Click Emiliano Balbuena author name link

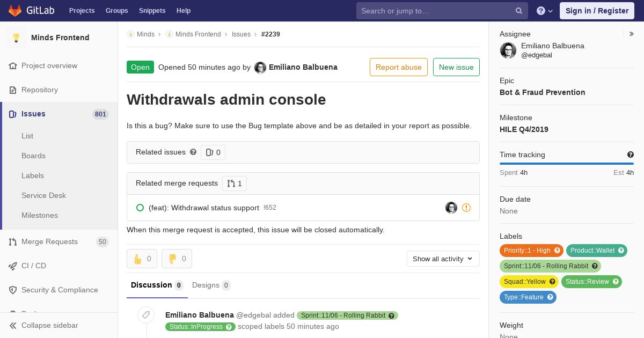point(303,67)
